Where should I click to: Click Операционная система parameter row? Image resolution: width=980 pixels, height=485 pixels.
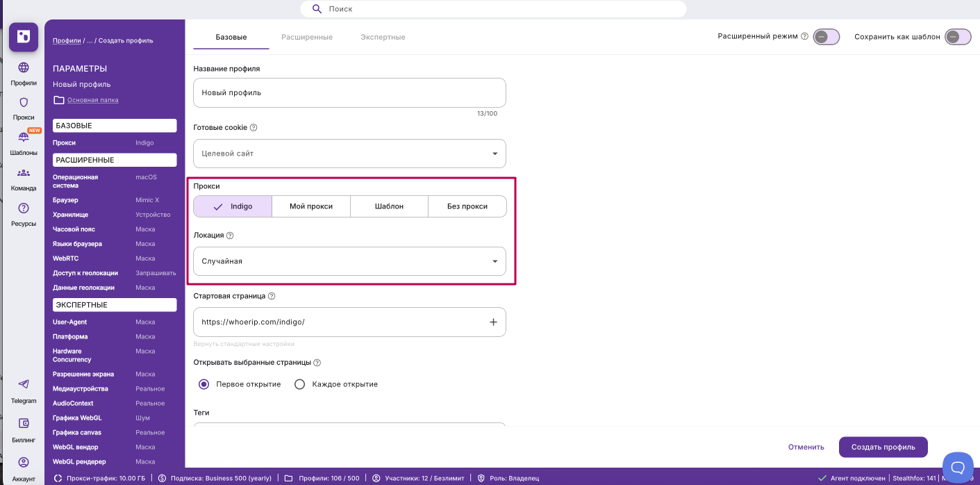pyautogui.click(x=115, y=181)
